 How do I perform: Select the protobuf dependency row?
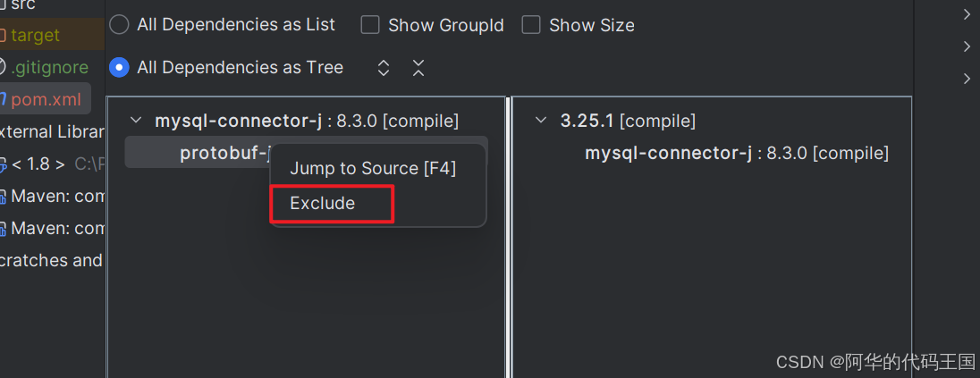[x=224, y=153]
